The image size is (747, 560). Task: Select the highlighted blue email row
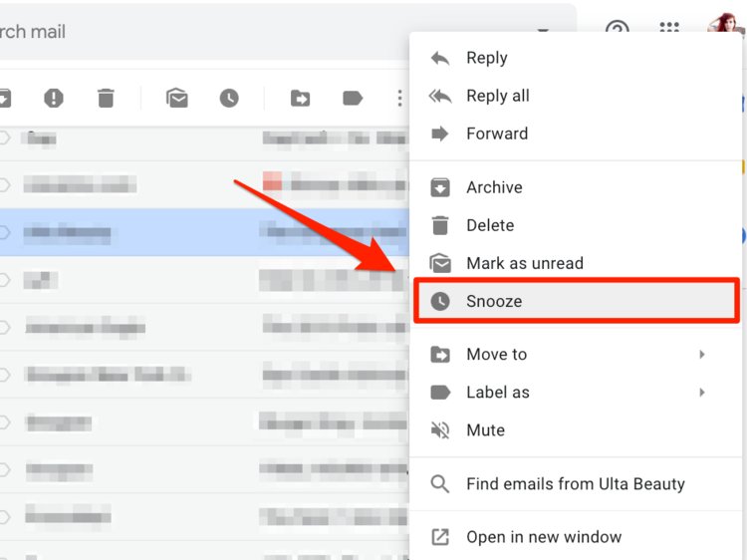pyautogui.click(x=204, y=232)
